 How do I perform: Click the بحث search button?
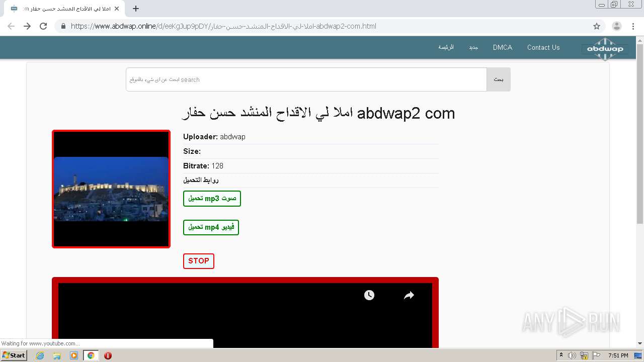499,79
